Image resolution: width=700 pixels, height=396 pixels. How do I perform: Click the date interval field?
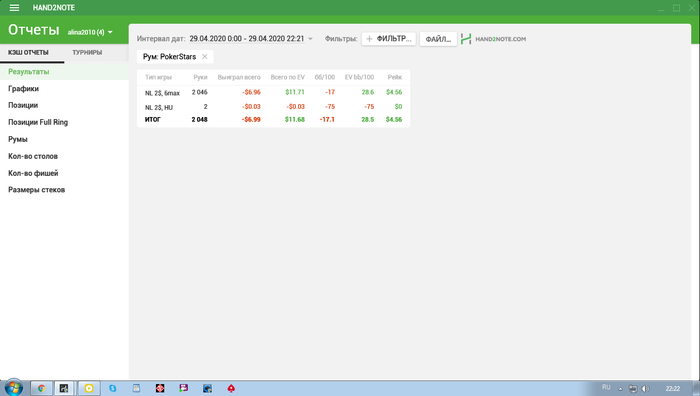246,39
